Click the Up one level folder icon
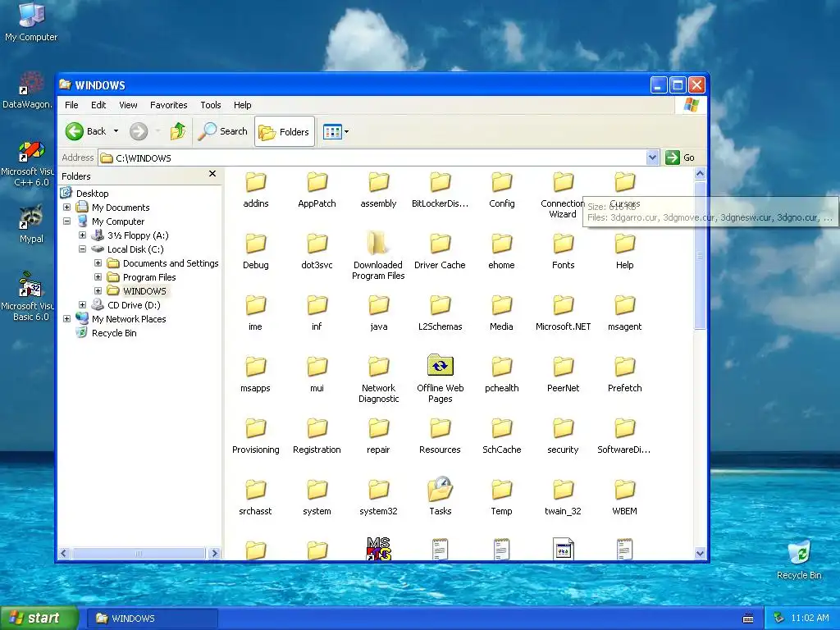 click(178, 131)
